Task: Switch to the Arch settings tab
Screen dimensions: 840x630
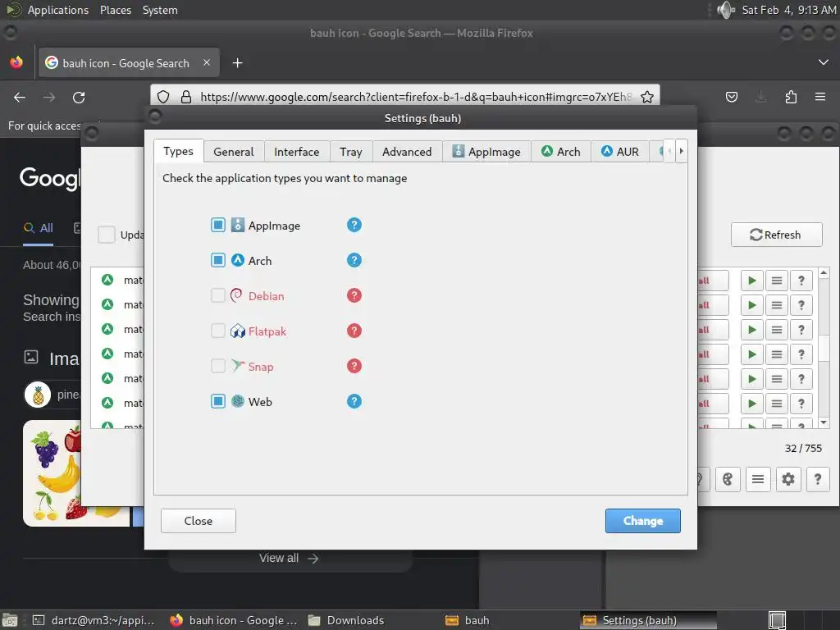Action: click(561, 152)
